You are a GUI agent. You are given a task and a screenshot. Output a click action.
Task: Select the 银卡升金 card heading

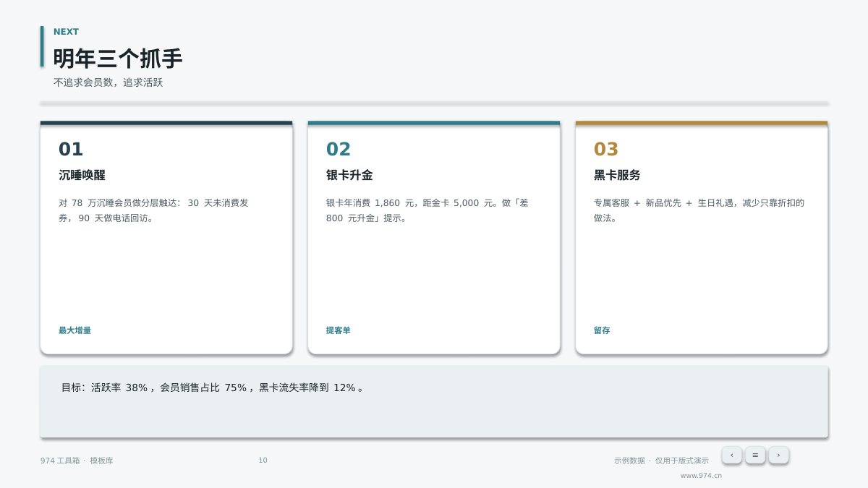pyautogui.click(x=349, y=175)
